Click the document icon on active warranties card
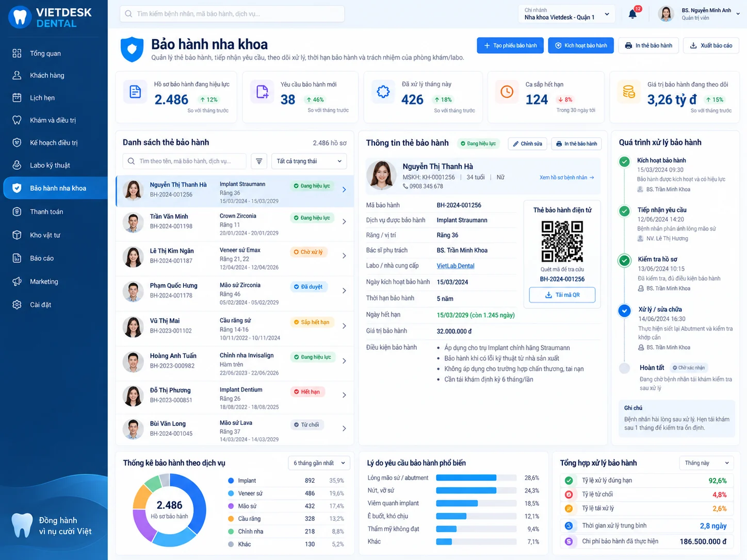The width and height of the screenshot is (747, 560). pyautogui.click(x=135, y=92)
